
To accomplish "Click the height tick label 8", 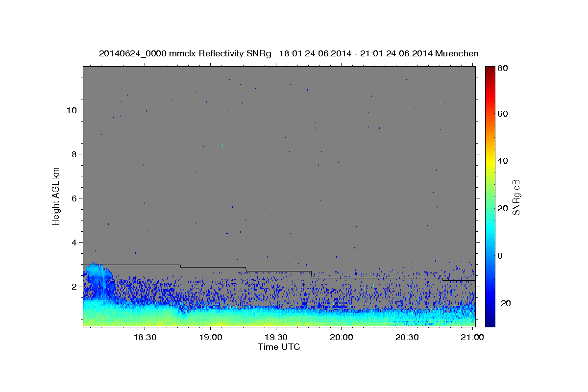I will [x=74, y=154].
